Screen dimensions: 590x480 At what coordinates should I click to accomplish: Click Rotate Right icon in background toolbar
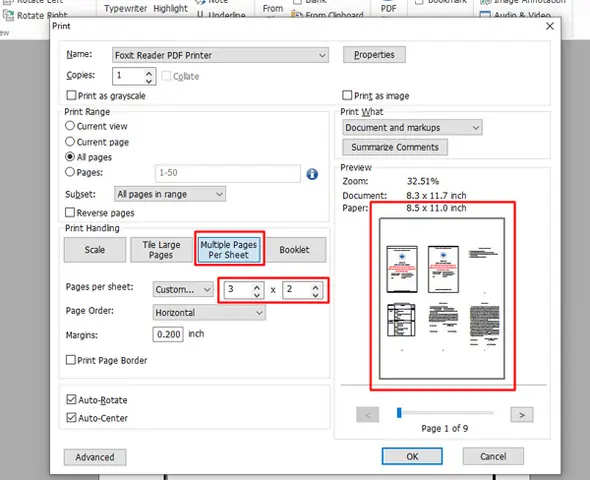tap(8, 15)
